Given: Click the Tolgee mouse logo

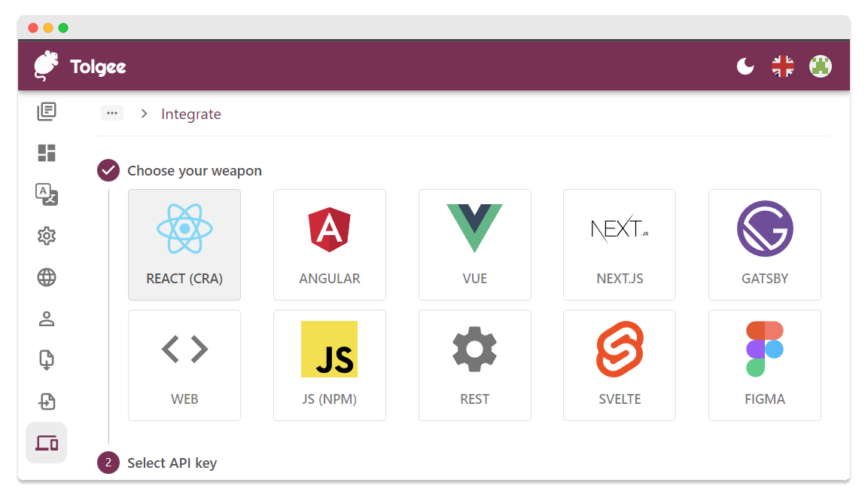Looking at the screenshot, I should coord(47,66).
